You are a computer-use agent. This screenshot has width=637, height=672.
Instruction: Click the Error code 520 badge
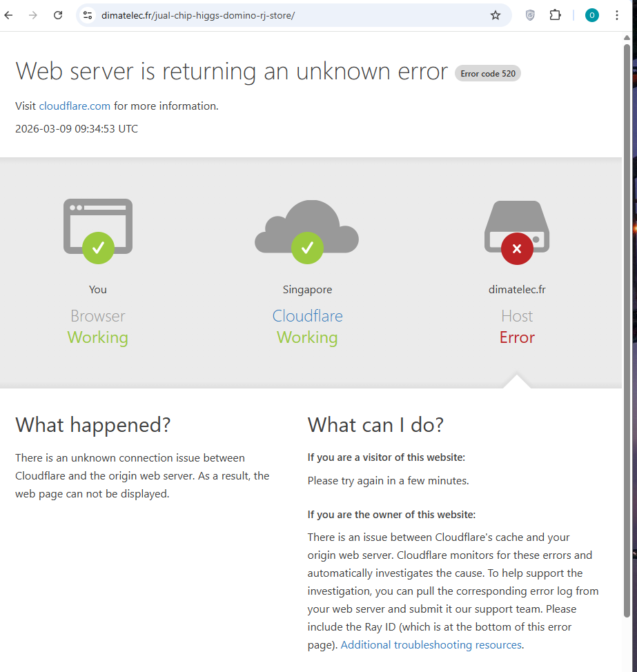pyautogui.click(x=488, y=73)
